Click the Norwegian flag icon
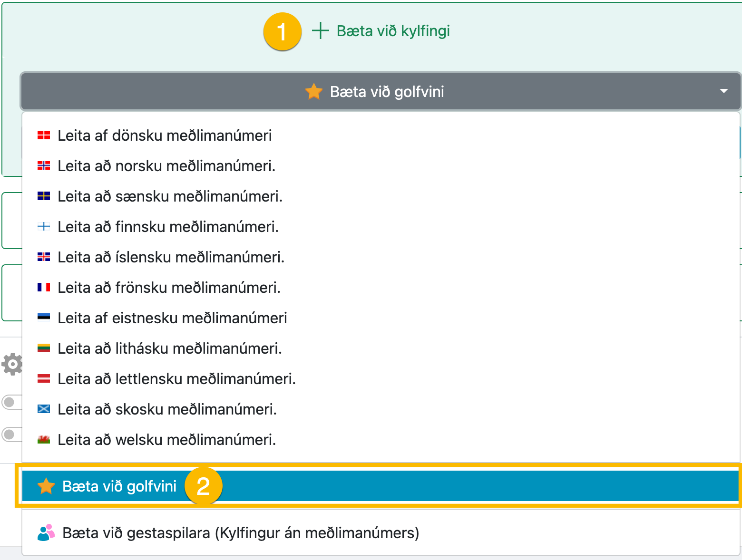Viewport: 742px width, 560px height. (44, 166)
